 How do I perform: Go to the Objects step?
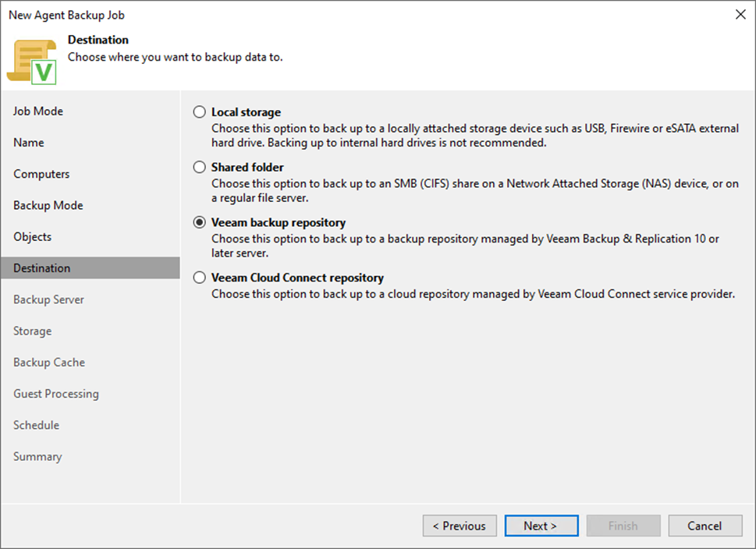pyautogui.click(x=32, y=236)
